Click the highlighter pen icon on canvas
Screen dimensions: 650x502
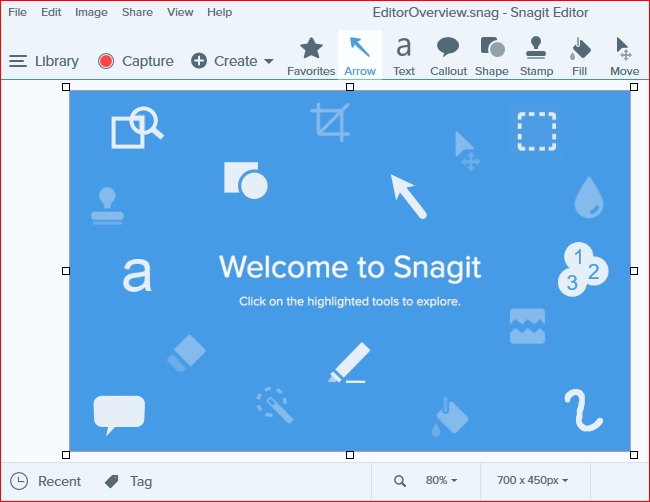tap(349, 363)
